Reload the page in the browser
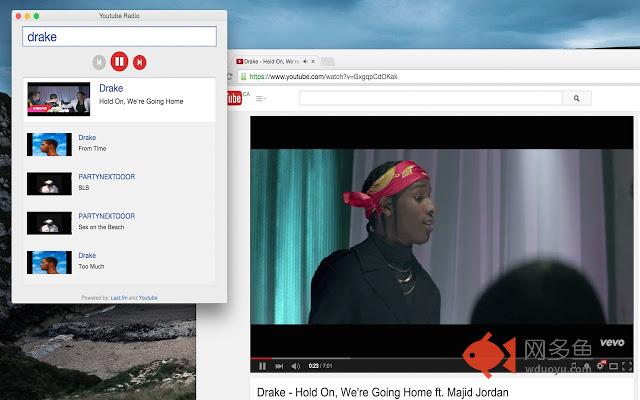Viewport: 640px width, 400px height. [230, 77]
